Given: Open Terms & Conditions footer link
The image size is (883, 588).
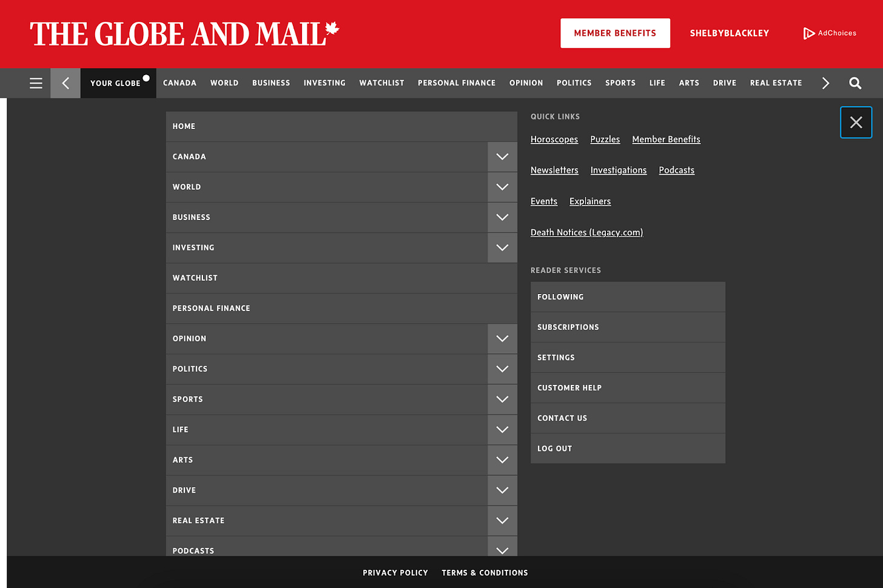Looking at the screenshot, I should coord(485,573).
